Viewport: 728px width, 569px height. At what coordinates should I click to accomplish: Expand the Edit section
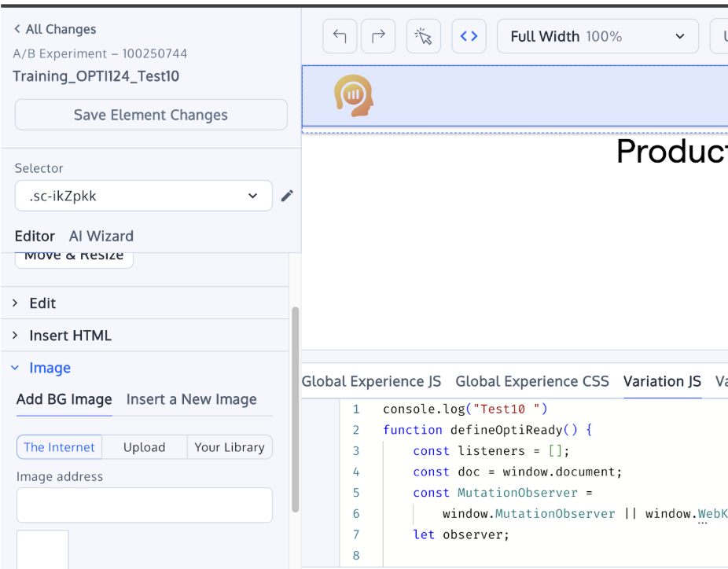click(42, 303)
